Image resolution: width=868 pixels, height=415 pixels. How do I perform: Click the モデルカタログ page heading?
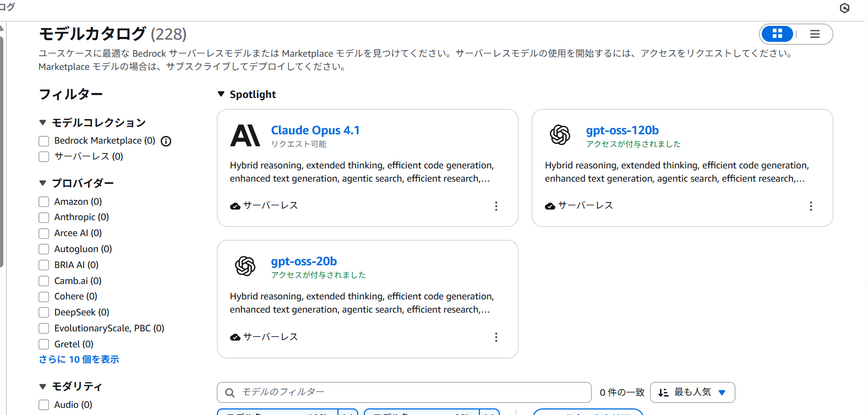pos(92,34)
